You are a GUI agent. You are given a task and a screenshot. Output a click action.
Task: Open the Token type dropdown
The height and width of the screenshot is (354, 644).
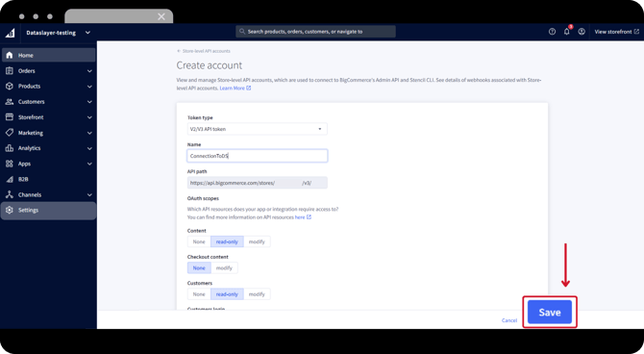pos(257,129)
